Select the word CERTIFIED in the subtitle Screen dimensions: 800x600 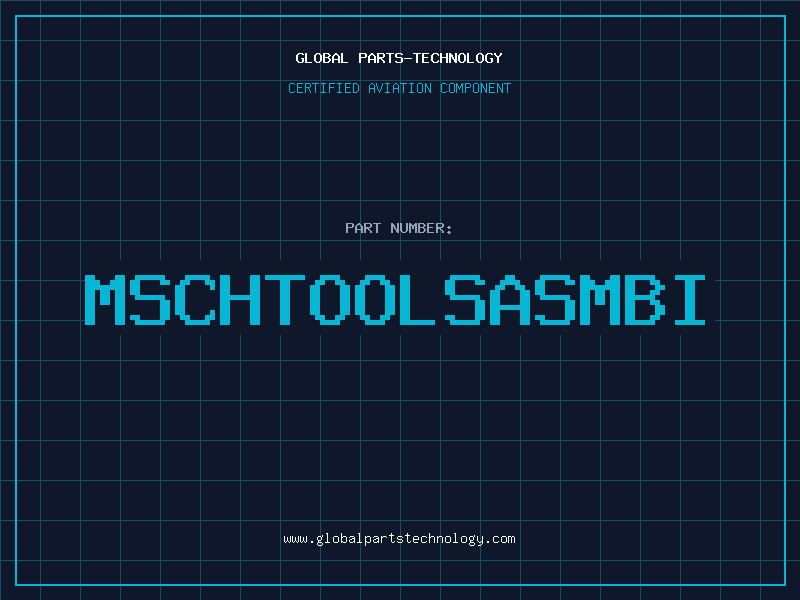click(323, 88)
